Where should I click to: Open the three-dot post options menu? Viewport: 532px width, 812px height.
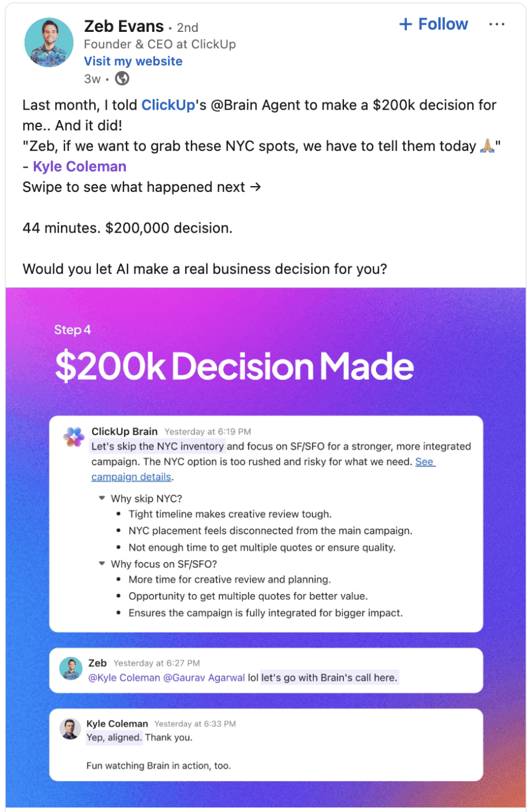tap(497, 24)
